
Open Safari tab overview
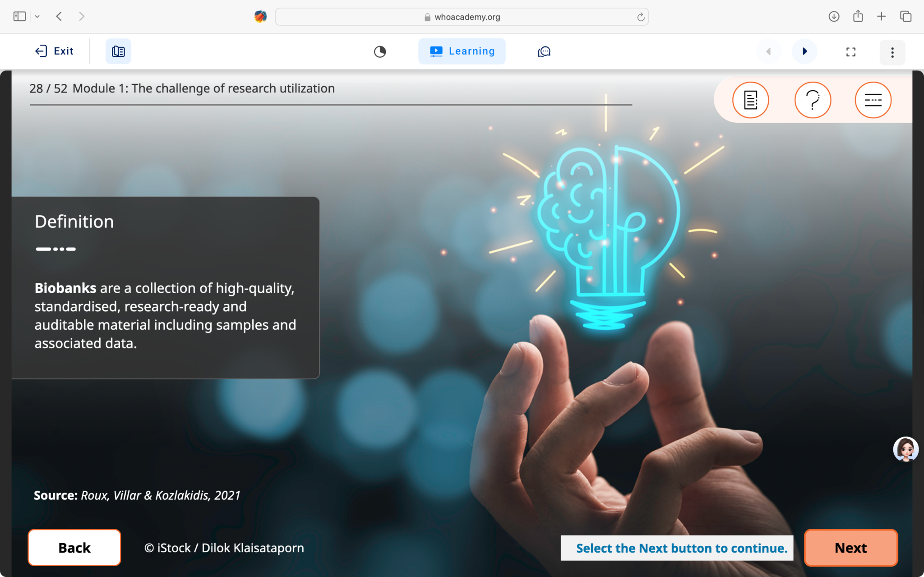point(906,17)
